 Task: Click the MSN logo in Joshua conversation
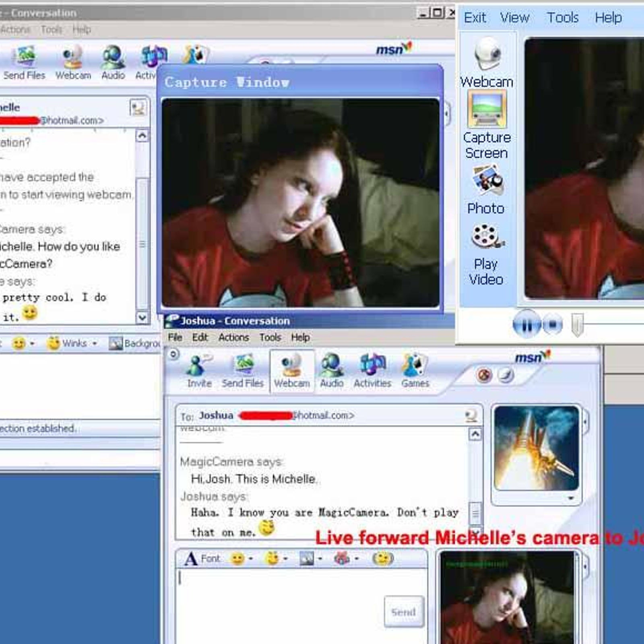(533, 357)
